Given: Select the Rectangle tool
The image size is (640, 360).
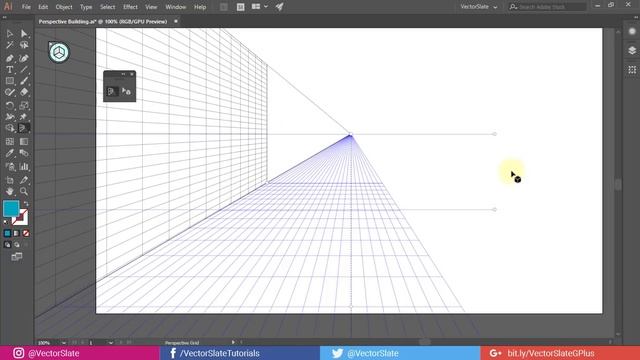Looking at the screenshot, I should click(x=10, y=81).
